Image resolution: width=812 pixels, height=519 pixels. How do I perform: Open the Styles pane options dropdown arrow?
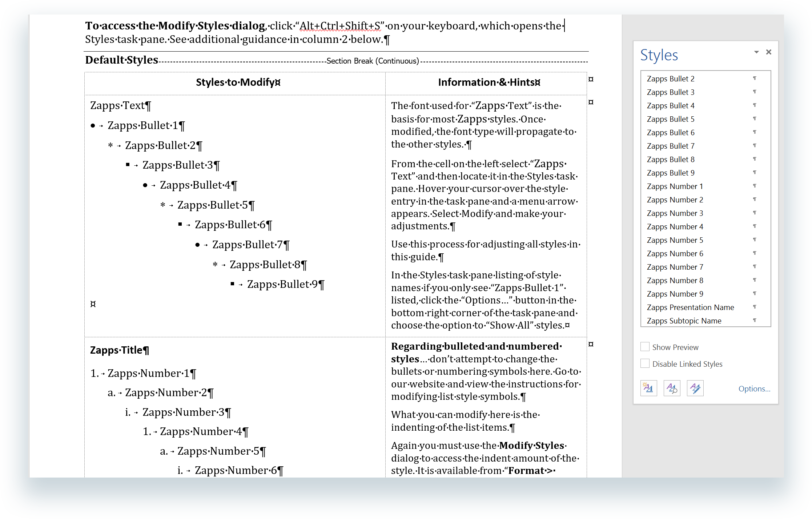756,52
